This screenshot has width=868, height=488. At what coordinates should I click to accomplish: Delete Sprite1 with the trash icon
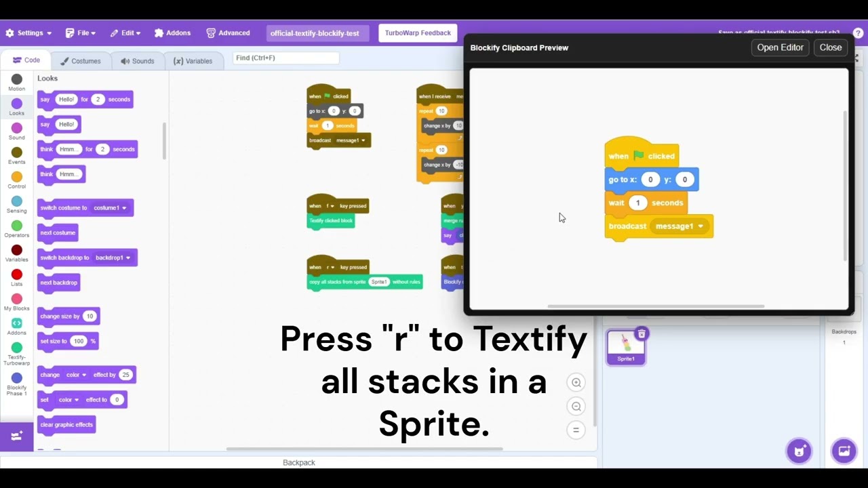click(x=642, y=333)
